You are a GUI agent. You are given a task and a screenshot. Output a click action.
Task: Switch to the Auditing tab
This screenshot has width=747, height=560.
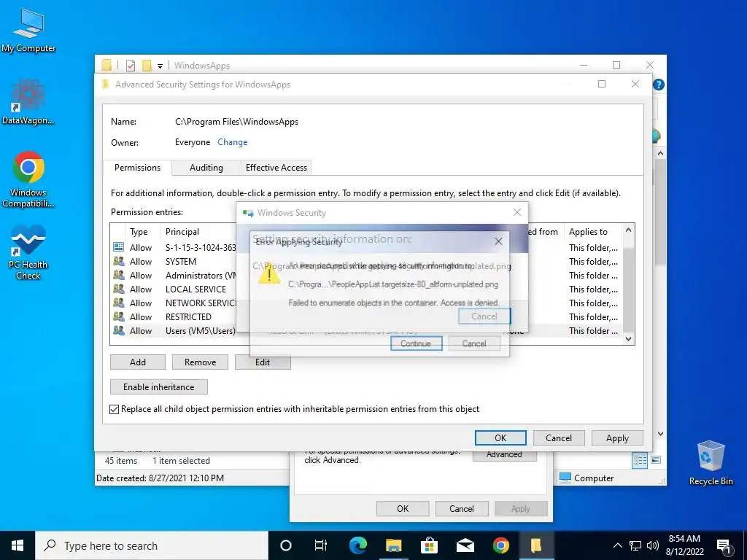206,168
